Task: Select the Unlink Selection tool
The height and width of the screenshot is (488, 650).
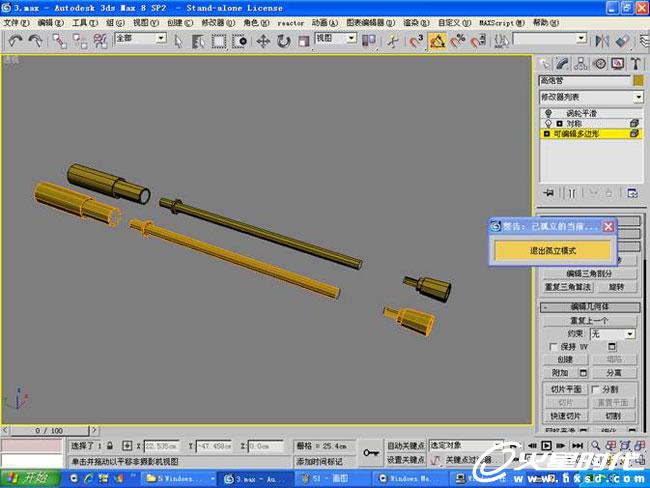Action: (x=80, y=41)
